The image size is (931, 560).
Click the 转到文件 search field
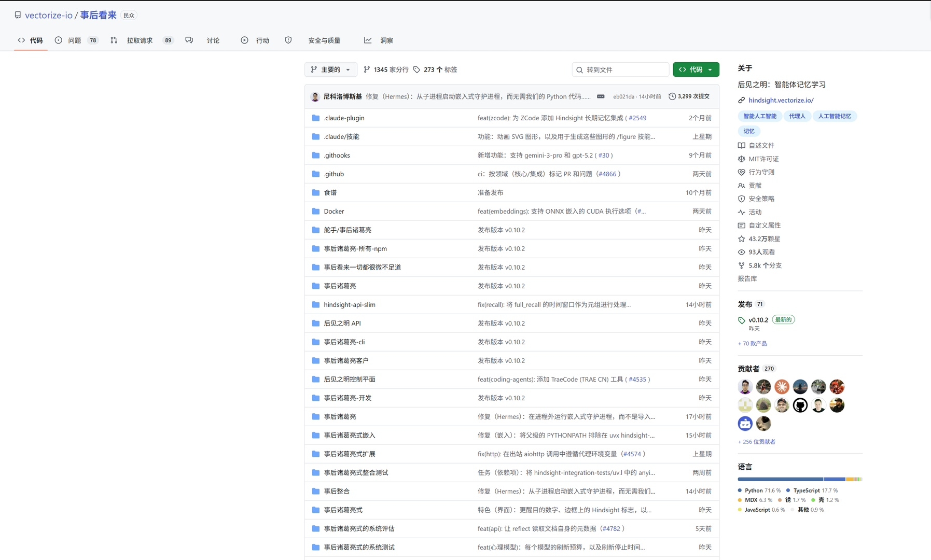point(620,69)
